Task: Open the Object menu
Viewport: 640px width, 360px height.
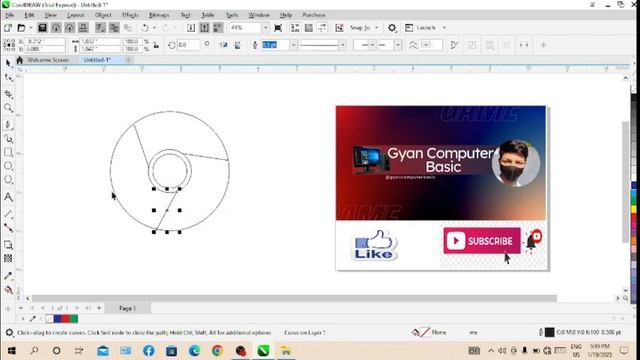Action: coord(103,15)
